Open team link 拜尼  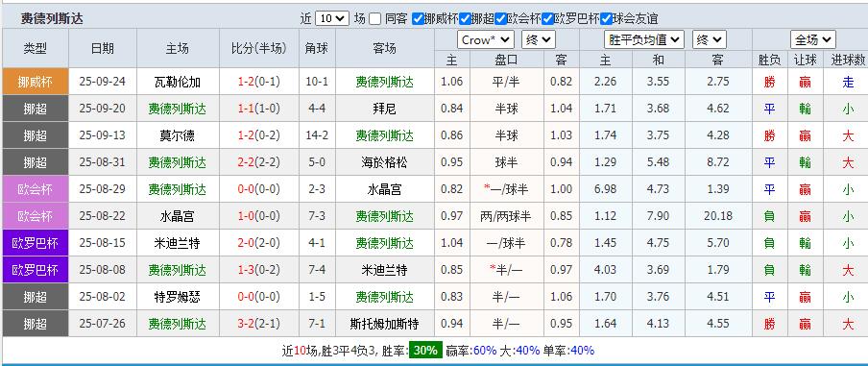click(384, 110)
